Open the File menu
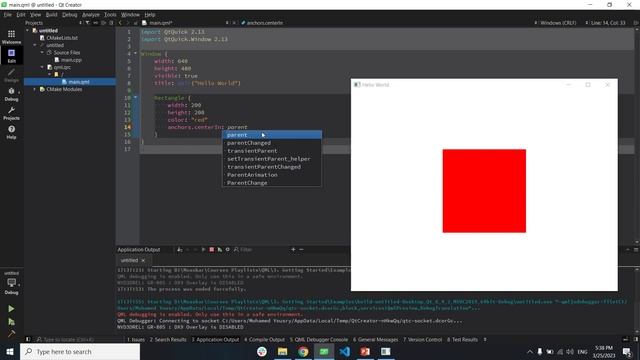 (8, 14)
